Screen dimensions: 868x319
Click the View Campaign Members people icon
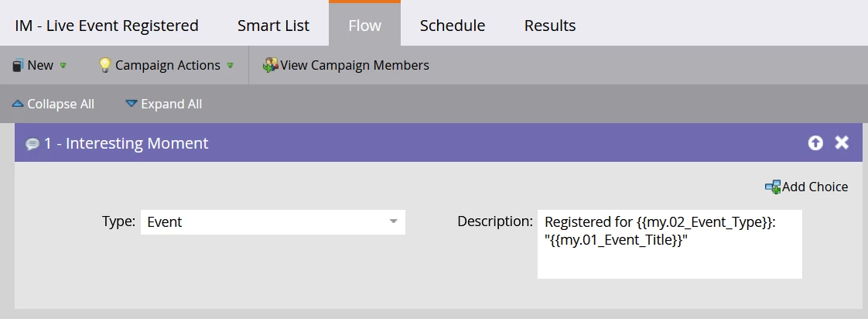pyautogui.click(x=270, y=66)
